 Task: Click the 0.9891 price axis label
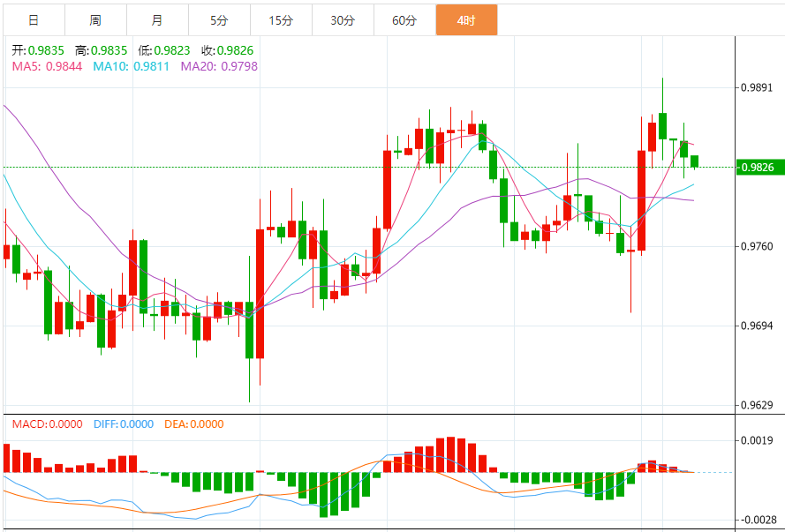(x=757, y=88)
